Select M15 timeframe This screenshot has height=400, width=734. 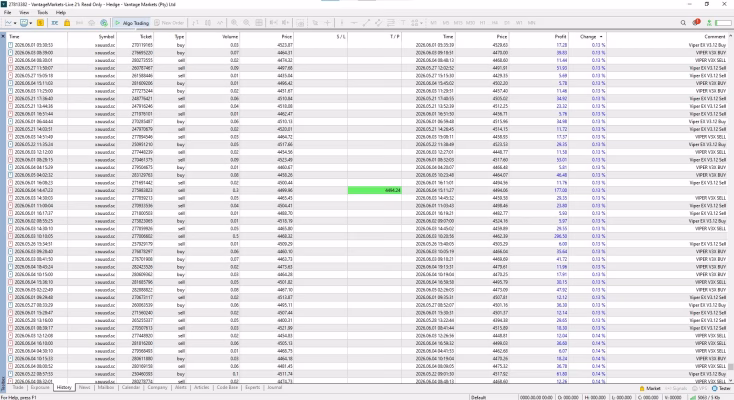(x=458, y=22)
